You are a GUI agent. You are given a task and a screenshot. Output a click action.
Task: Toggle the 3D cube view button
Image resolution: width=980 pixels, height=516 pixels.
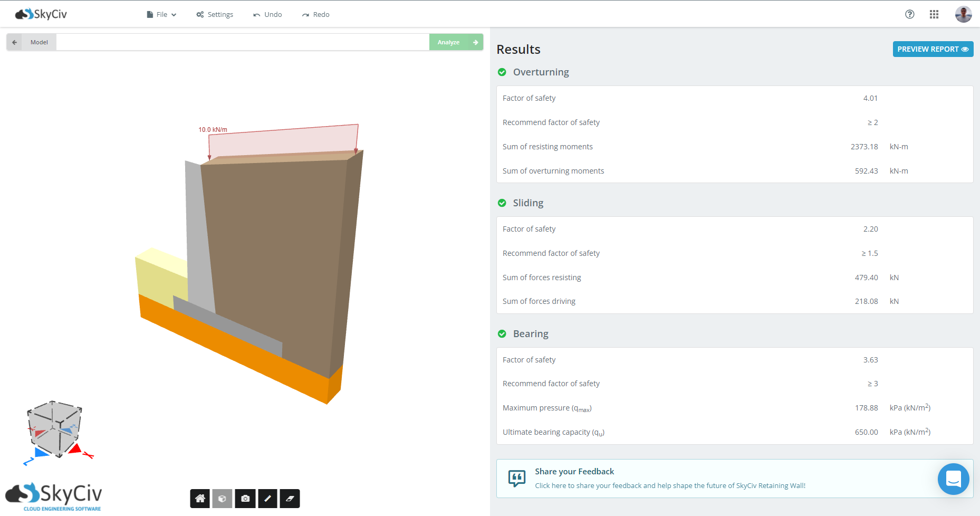click(222, 499)
